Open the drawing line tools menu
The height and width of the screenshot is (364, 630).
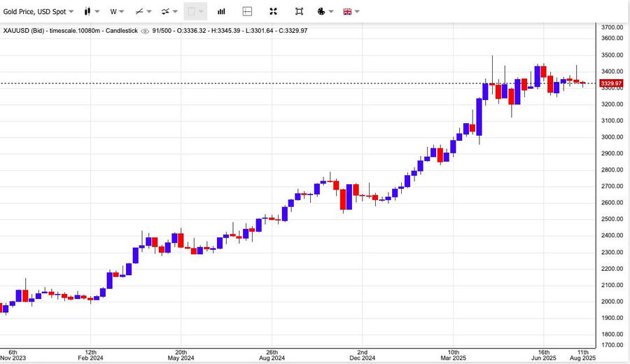tap(143, 11)
